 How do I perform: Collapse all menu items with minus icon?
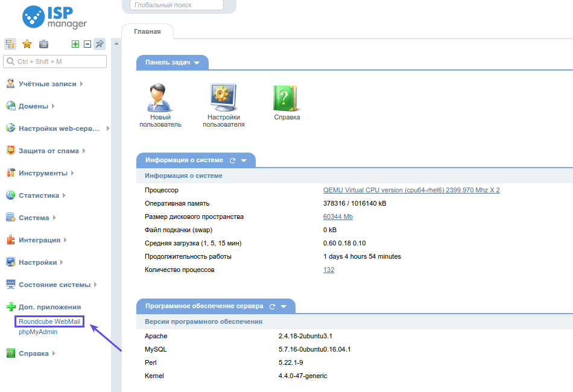(x=87, y=44)
